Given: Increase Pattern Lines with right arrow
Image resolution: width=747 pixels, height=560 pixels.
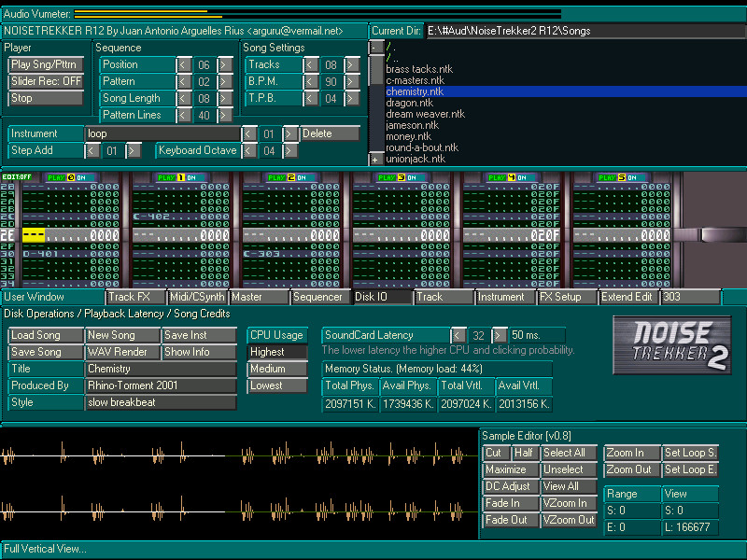Looking at the screenshot, I should (225, 115).
